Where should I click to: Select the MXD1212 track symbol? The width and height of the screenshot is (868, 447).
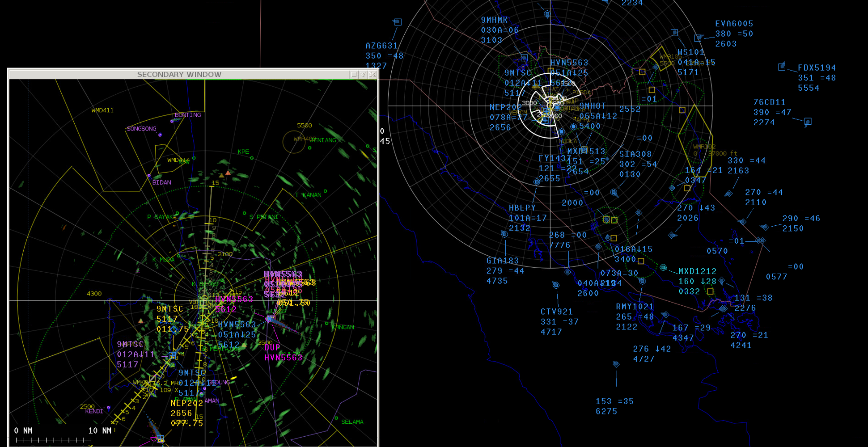[663, 267]
